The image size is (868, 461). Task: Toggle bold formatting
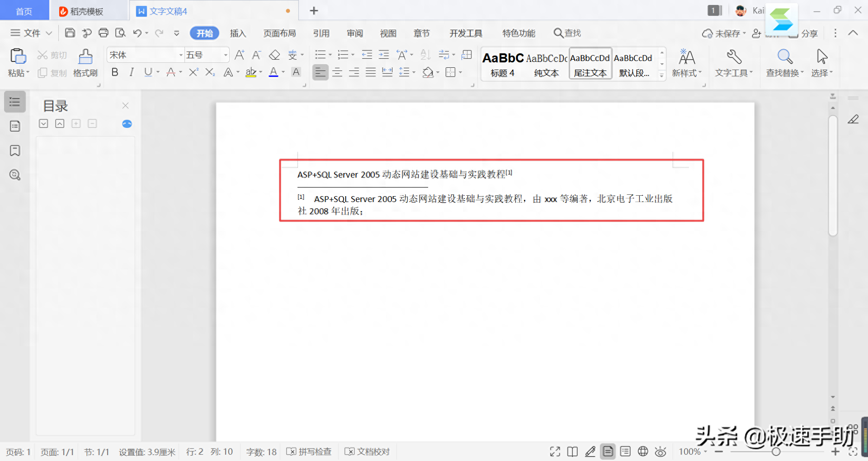coord(115,72)
